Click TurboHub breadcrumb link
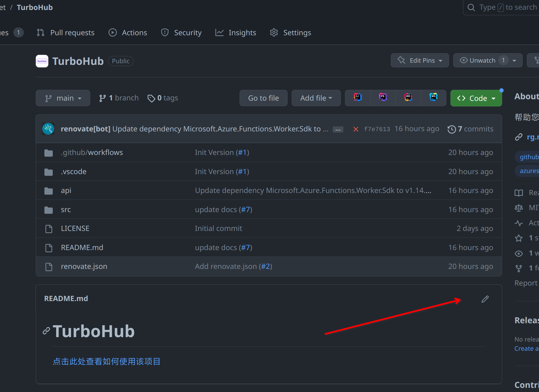The width and height of the screenshot is (539, 392). click(x=35, y=7)
